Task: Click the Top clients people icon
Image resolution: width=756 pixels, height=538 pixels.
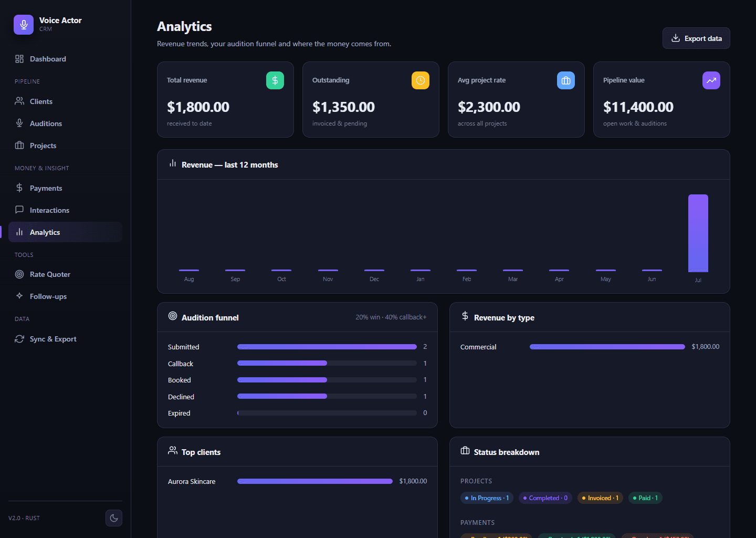Action: coord(173,451)
